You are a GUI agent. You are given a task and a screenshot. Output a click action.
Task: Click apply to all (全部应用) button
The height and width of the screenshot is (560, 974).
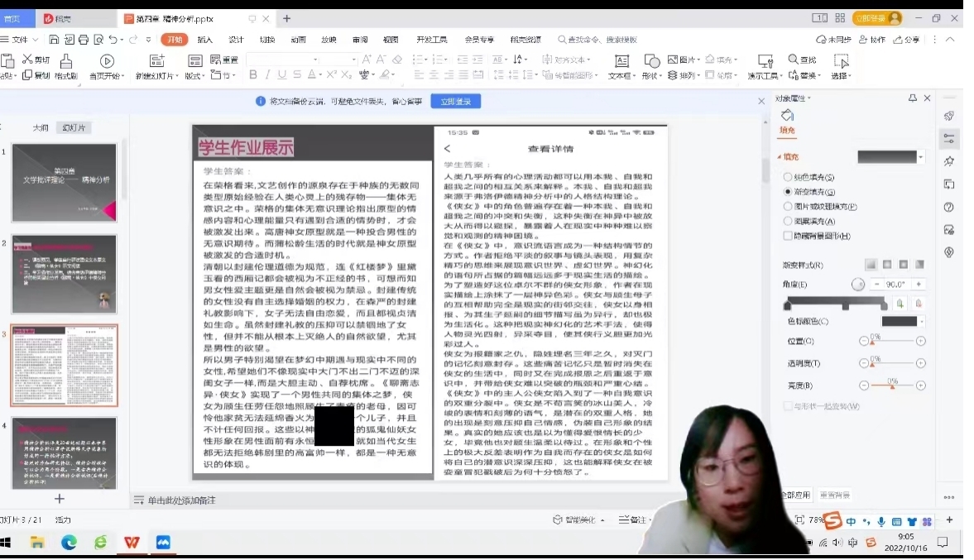pos(796,495)
